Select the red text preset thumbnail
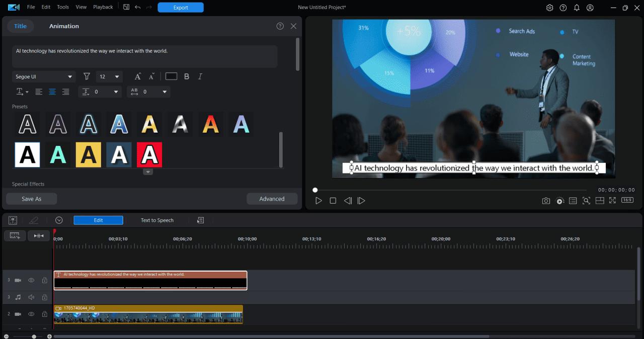 149,154
